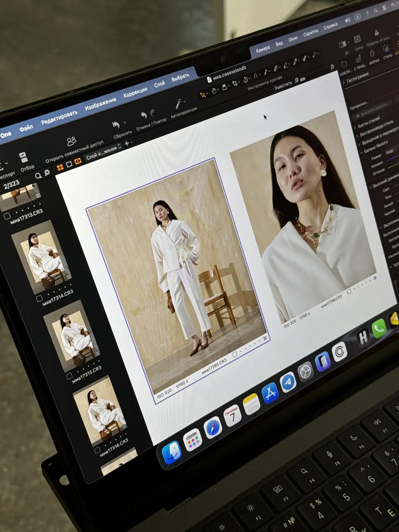Expand the Гистограмма panel
399x532 pixels.
tap(344, 82)
